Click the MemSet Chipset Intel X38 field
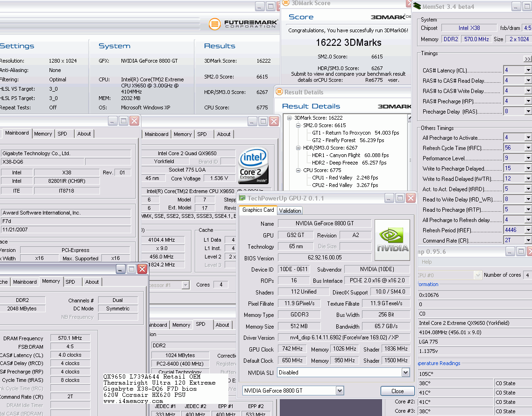 (x=469, y=28)
